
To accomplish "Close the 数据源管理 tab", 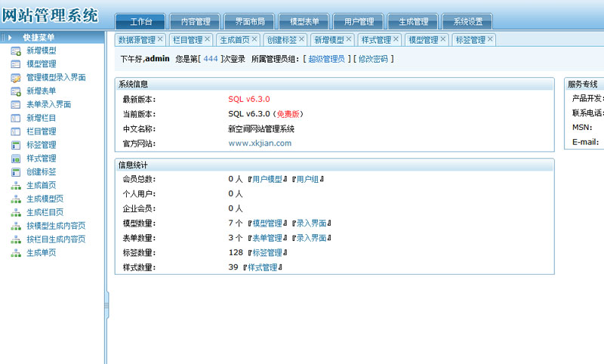I will tap(160, 39).
